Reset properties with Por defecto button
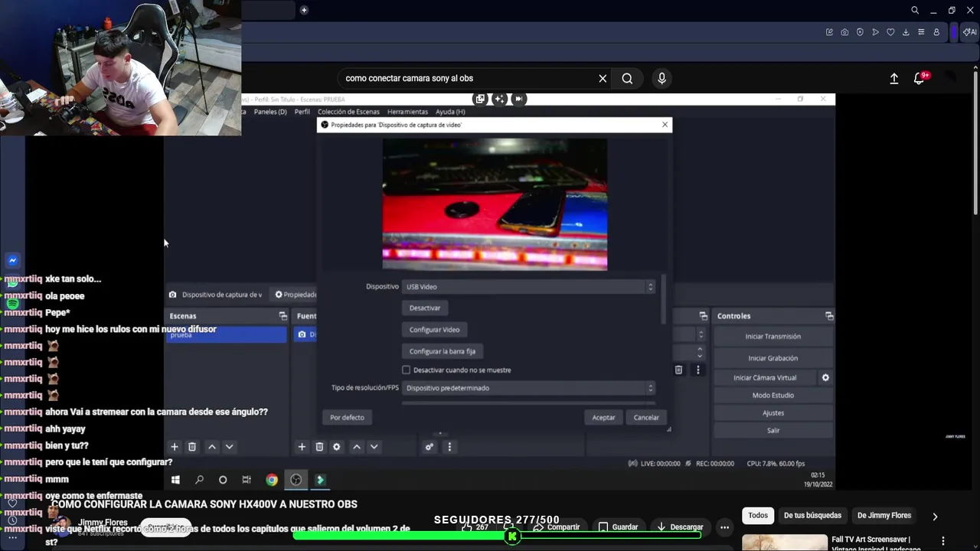This screenshot has height=551, width=980. (347, 418)
